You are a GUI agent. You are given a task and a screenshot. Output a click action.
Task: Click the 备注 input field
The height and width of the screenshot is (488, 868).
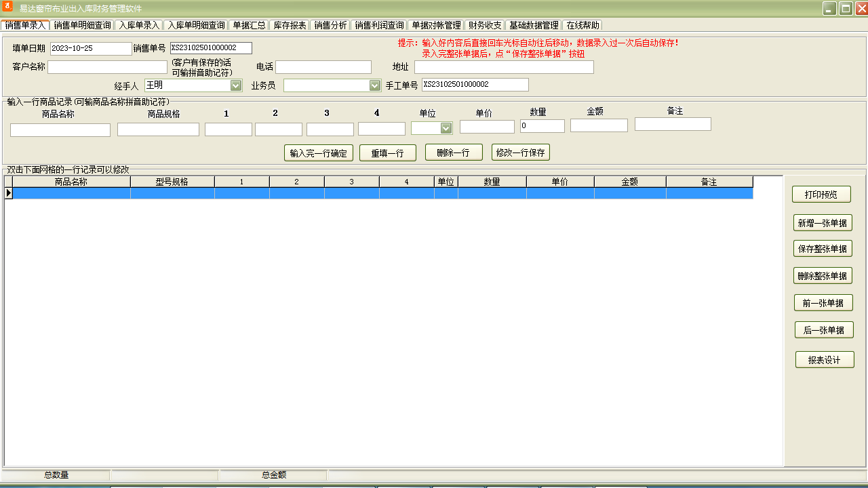pyautogui.click(x=673, y=124)
